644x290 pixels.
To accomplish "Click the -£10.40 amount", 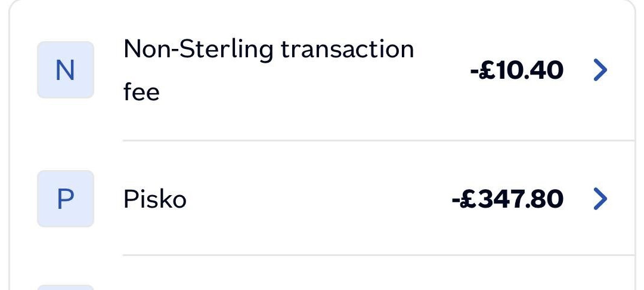I will tap(516, 70).
